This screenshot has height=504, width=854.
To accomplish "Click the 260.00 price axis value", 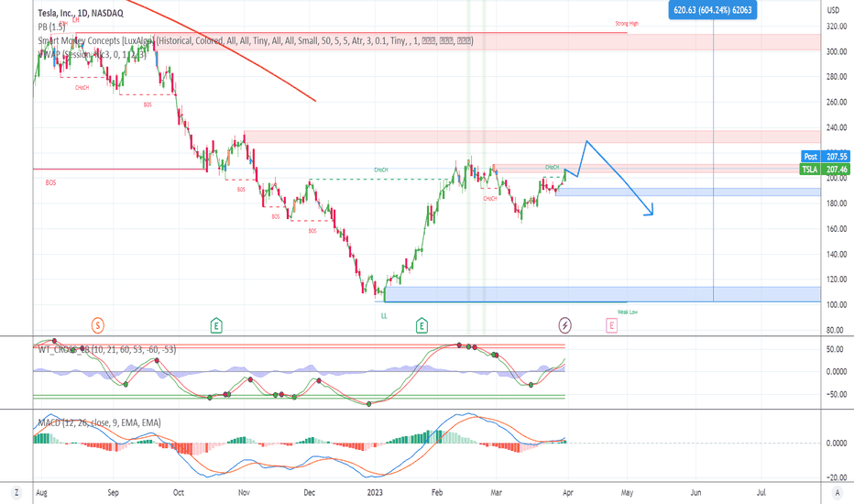I will 837,102.
